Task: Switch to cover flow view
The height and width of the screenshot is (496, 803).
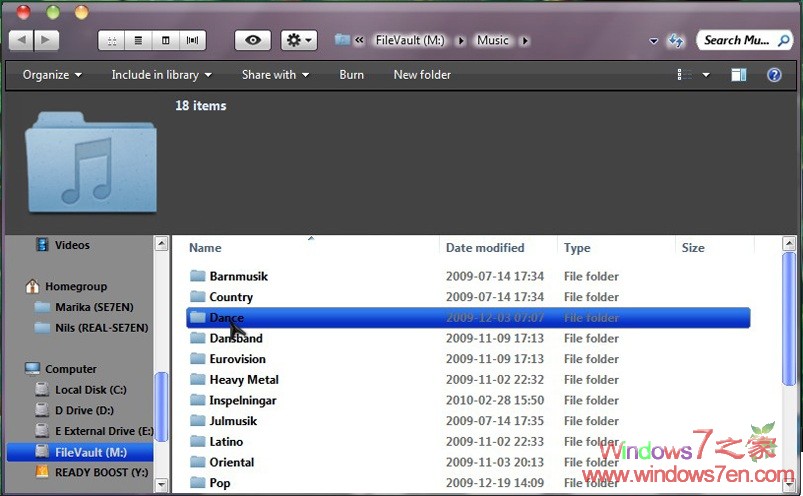Action: pyautogui.click(x=193, y=40)
